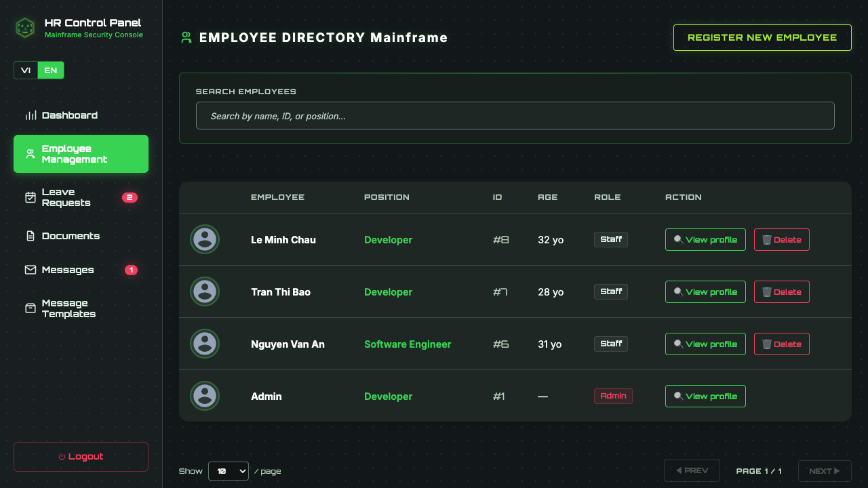Open Message Templates
Screen dimensions: 868x488
coord(81,308)
